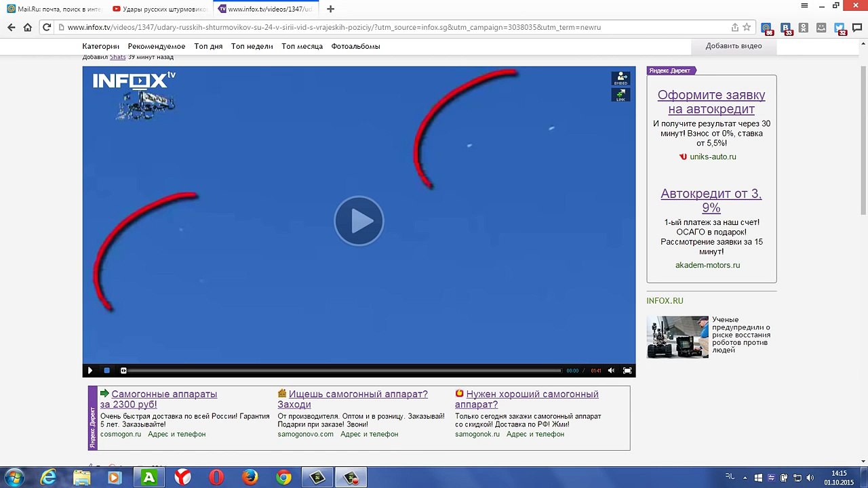The image size is (868, 488).
Task: Click the video seek progress bar
Action: [x=344, y=371]
